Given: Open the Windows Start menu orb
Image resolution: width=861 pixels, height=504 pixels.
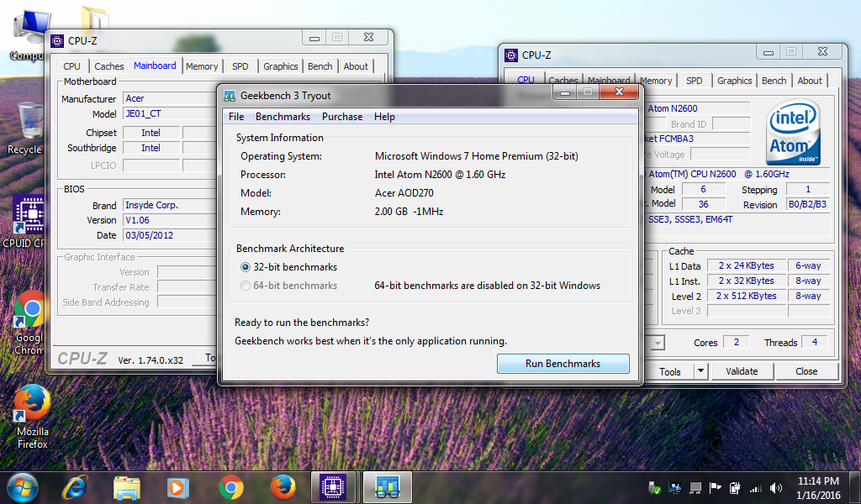Looking at the screenshot, I should [x=23, y=487].
